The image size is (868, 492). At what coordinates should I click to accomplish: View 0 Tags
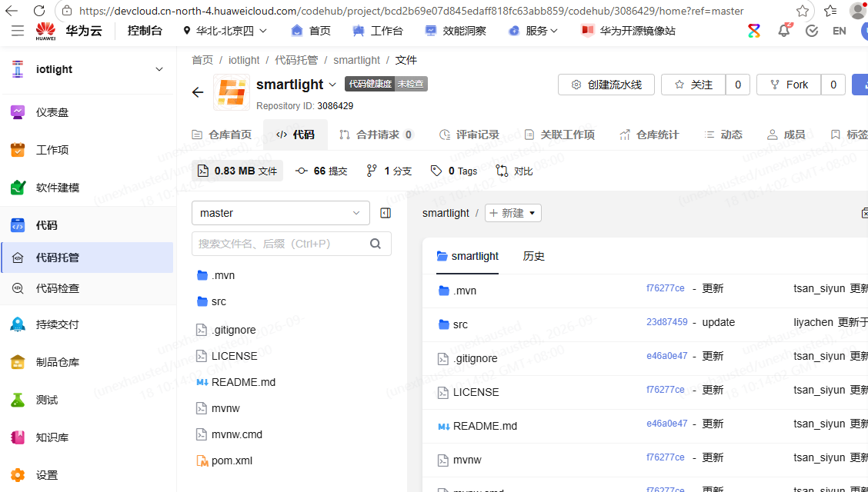(x=454, y=171)
